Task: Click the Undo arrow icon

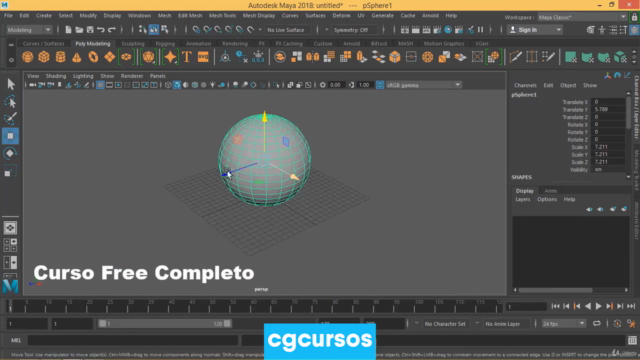Action: [101, 30]
